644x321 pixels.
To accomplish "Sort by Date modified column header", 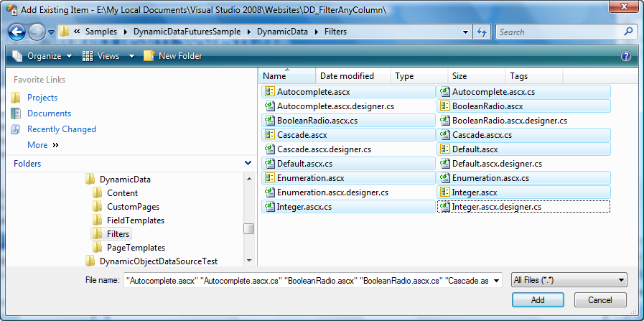I will (353, 76).
